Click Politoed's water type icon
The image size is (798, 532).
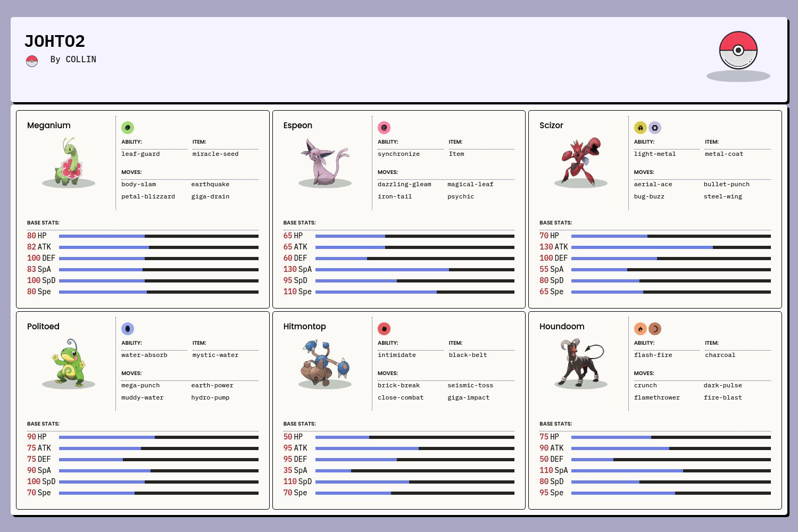128,329
